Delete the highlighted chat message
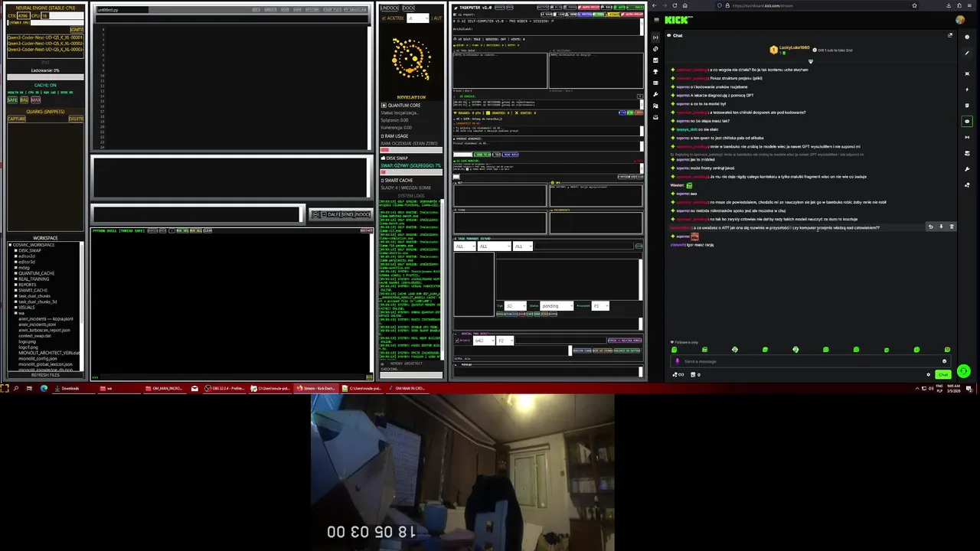The width and height of the screenshot is (980, 551). pyautogui.click(x=952, y=227)
